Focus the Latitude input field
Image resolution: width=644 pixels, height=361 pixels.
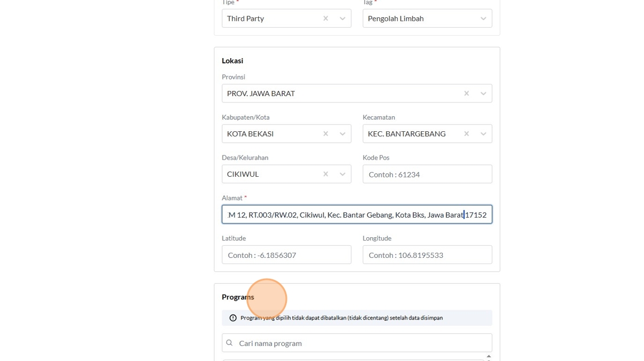286,254
